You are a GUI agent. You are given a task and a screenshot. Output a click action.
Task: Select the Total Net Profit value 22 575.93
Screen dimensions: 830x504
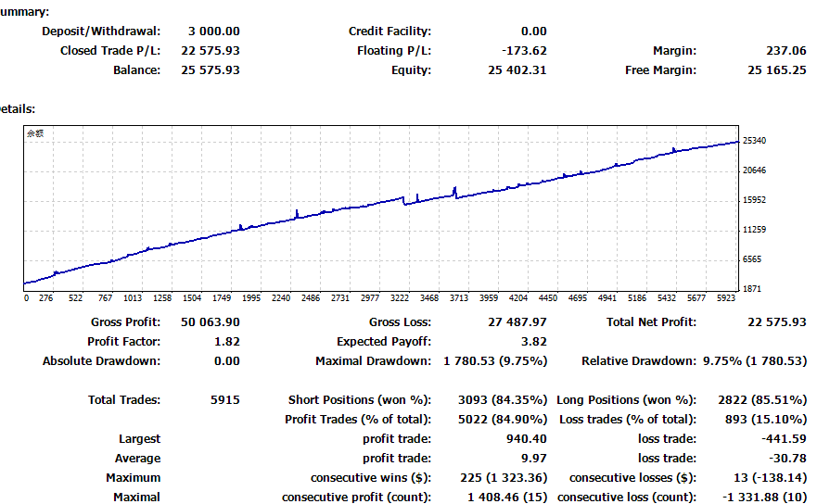pos(776,322)
